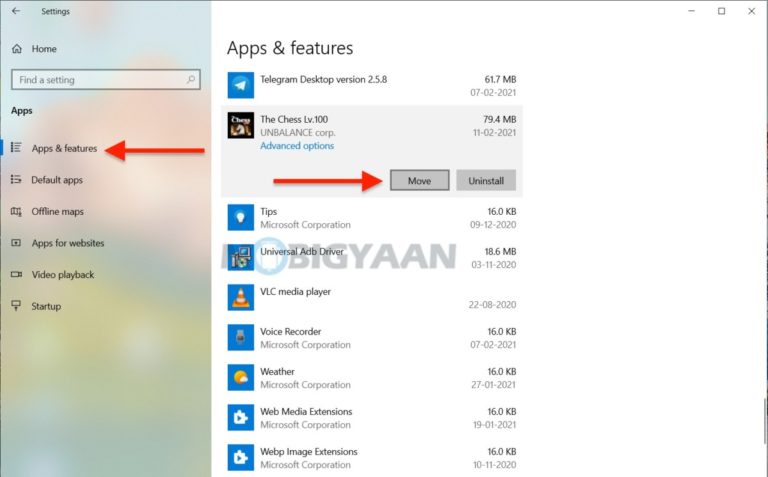Click the Universal Adb Driver icon
The height and width of the screenshot is (477, 768).
pos(240,257)
